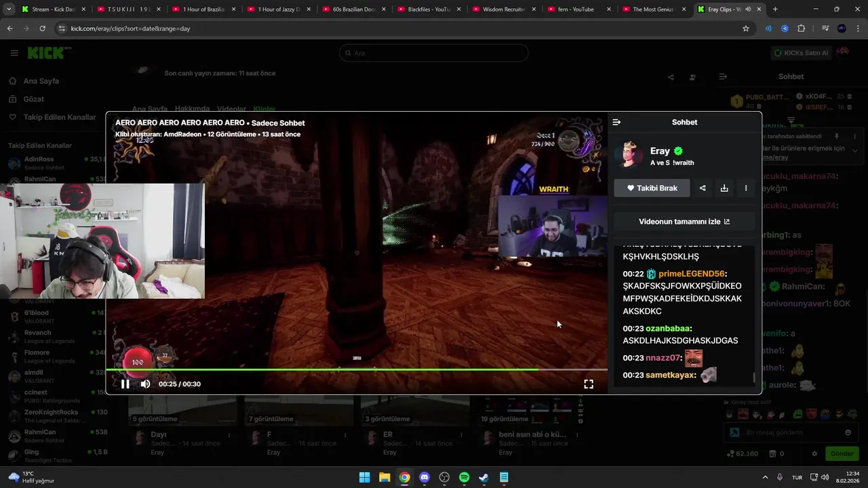The image size is (868, 488).
Task: Click primeLEGEND56 username in clip chat
Action: click(x=691, y=274)
